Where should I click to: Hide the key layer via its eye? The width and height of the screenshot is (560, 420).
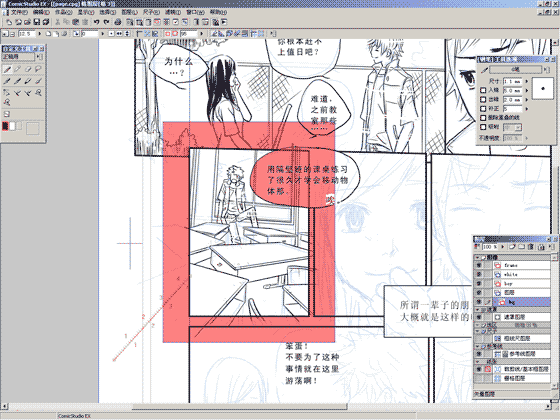(478, 284)
